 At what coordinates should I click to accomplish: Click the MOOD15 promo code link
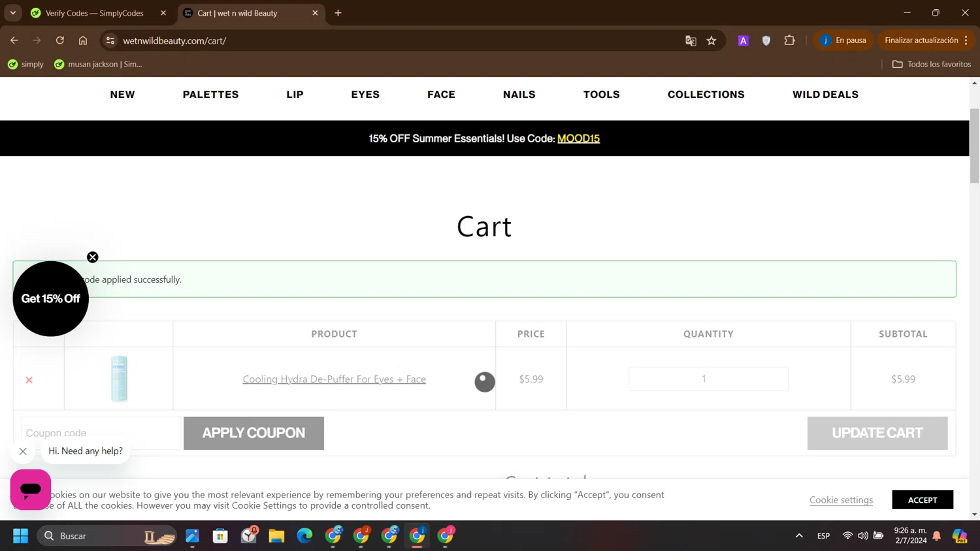coord(578,138)
